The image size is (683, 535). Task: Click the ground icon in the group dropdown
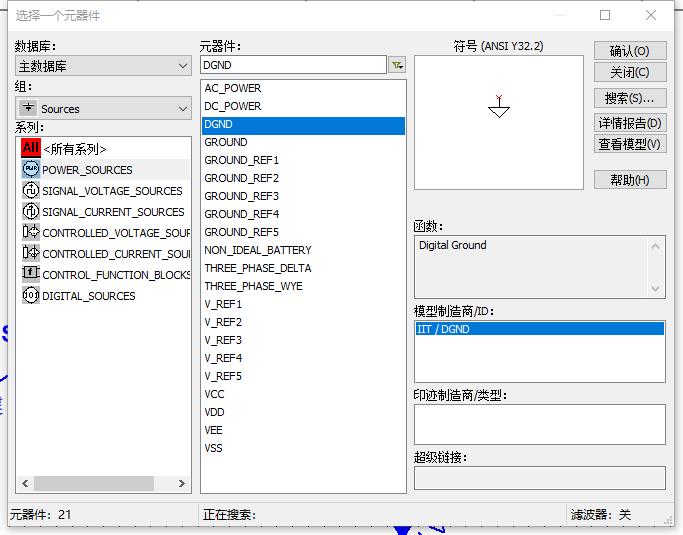coord(29,108)
